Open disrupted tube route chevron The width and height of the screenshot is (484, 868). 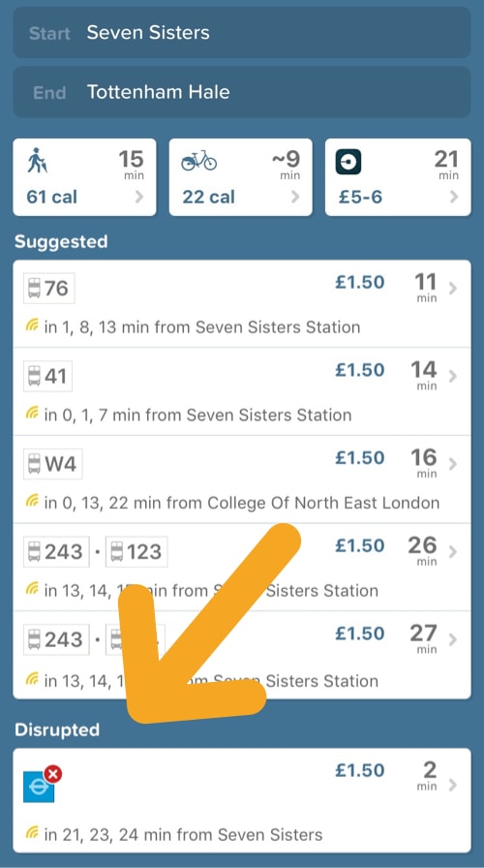point(453,785)
